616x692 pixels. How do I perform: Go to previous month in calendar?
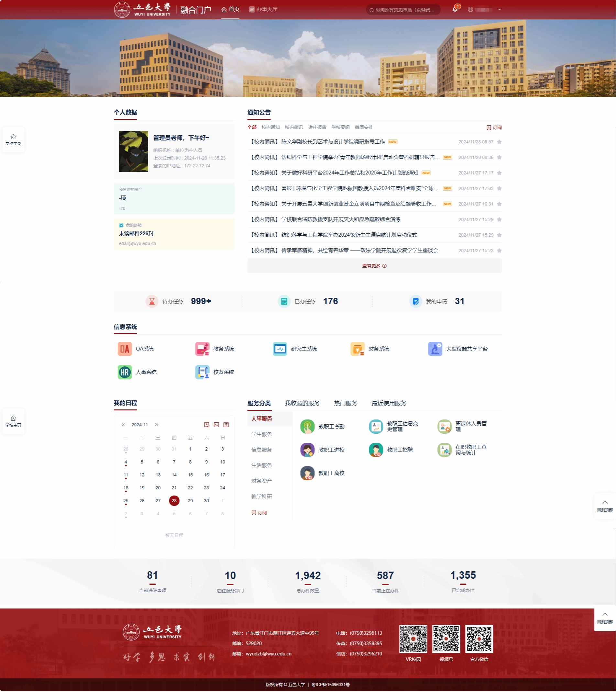[x=124, y=424]
